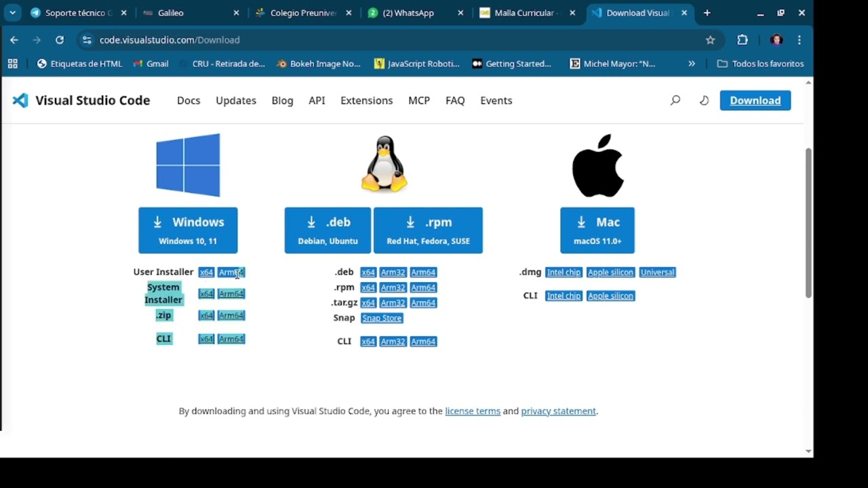Open the Chrome three-dot menu
The image size is (868, 488).
click(x=800, y=40)
